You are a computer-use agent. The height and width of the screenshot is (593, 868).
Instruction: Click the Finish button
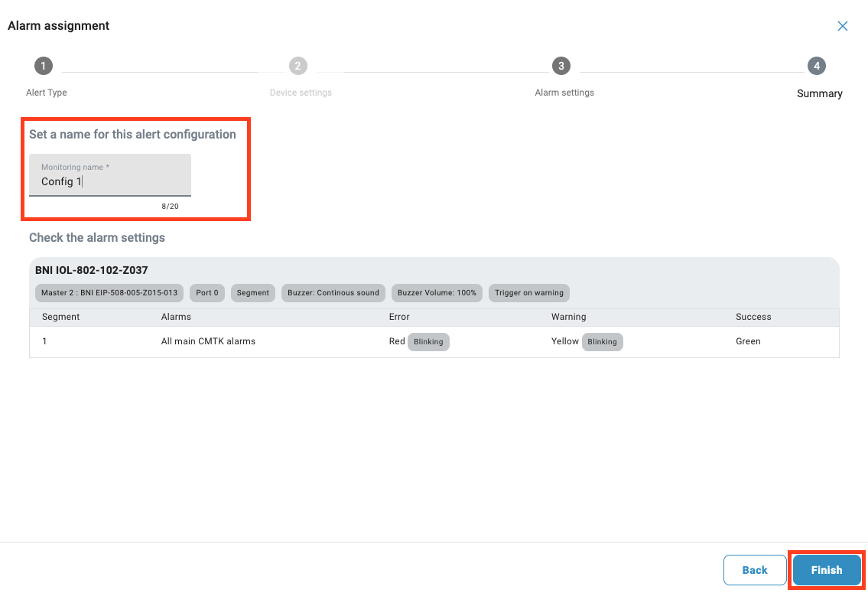[826, 570]
